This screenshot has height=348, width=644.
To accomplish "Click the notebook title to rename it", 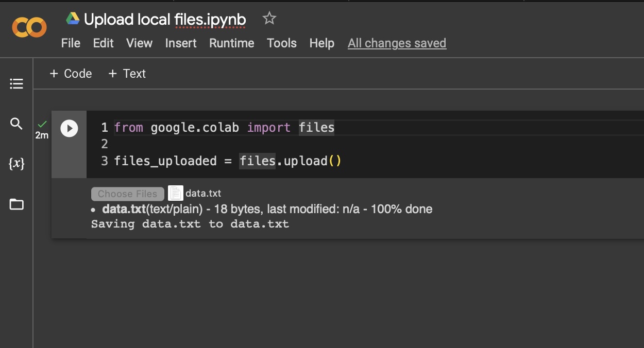I will tap(165, 18).
